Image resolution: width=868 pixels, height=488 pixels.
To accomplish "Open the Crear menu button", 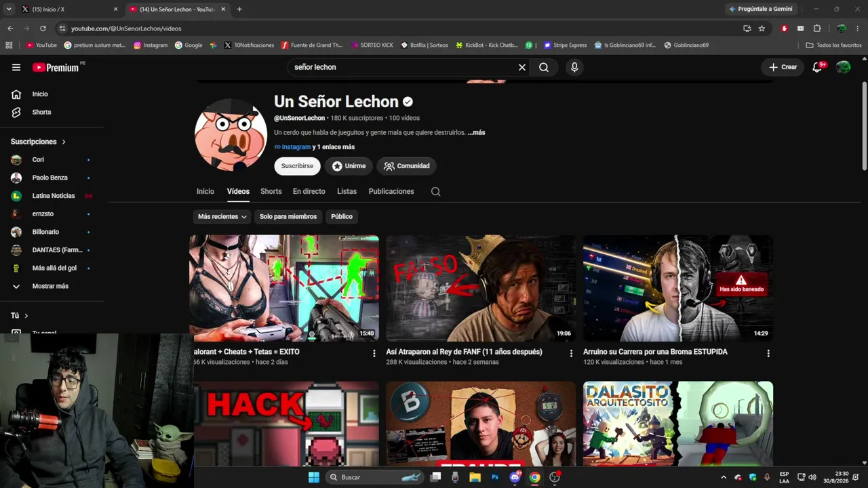I will (x=783, y=67).
